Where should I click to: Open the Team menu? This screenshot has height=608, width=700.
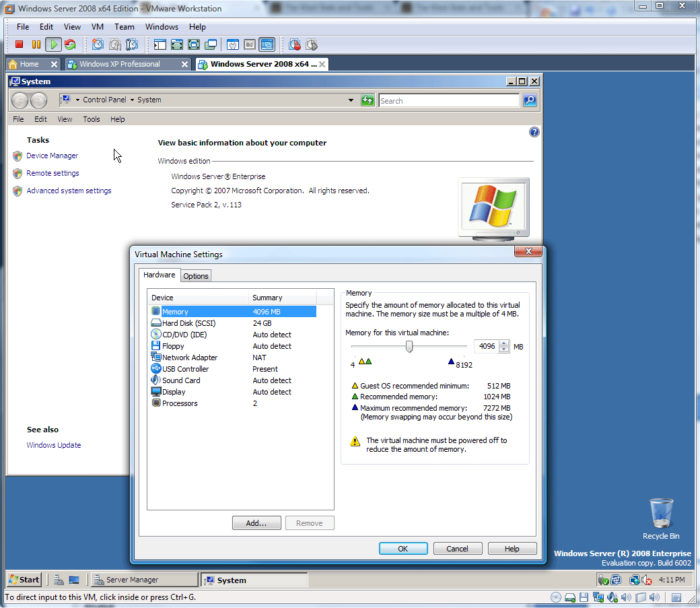(x=124, y=27)
